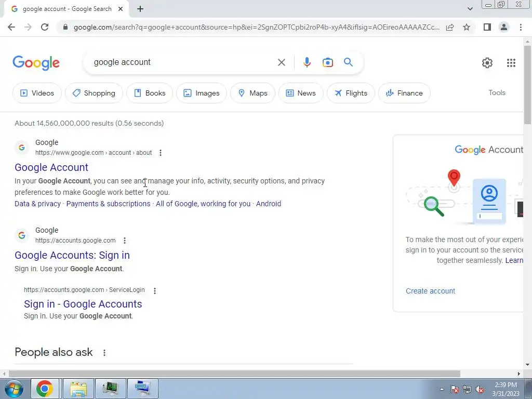Viewport: 532px width, 399px height.
Task: Switch to Flights results
Action: pos(351,93)
